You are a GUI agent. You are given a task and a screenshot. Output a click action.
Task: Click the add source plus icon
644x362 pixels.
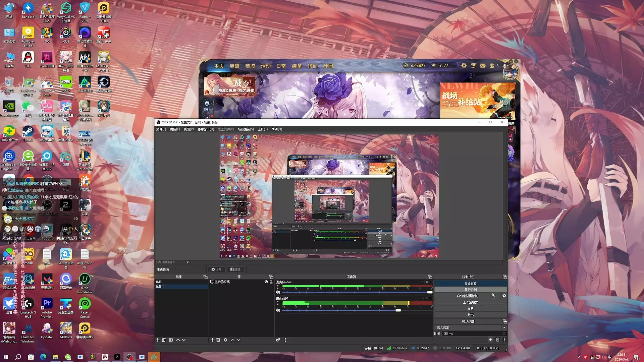(212, 340)
